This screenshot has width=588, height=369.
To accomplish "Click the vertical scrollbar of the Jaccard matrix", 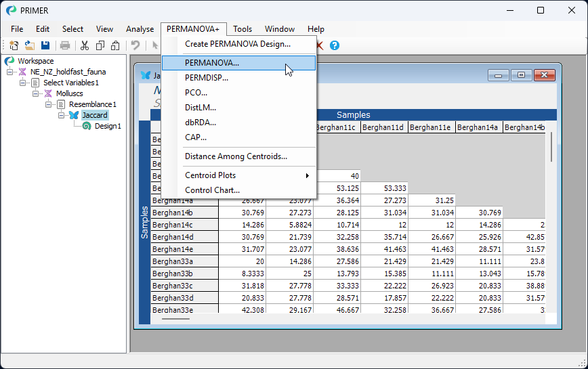I will (551, 147).
